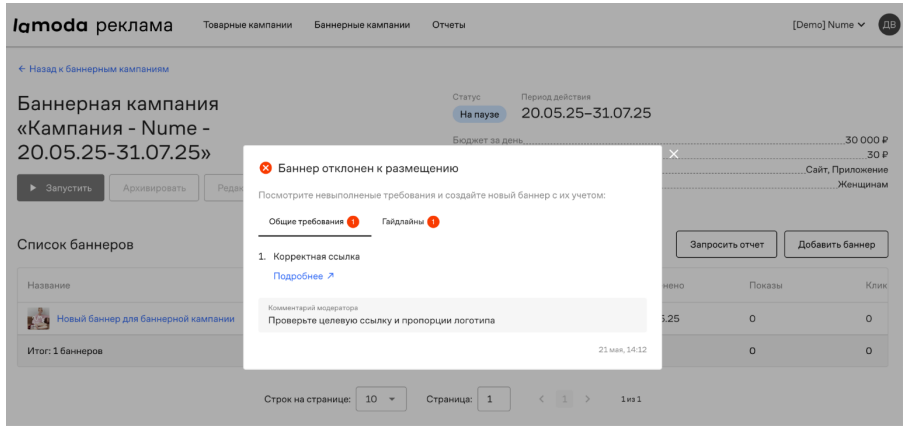Screen dimensions: 910x436
Task: Click the banner thumbnail in the table
Action: point(38,319)
